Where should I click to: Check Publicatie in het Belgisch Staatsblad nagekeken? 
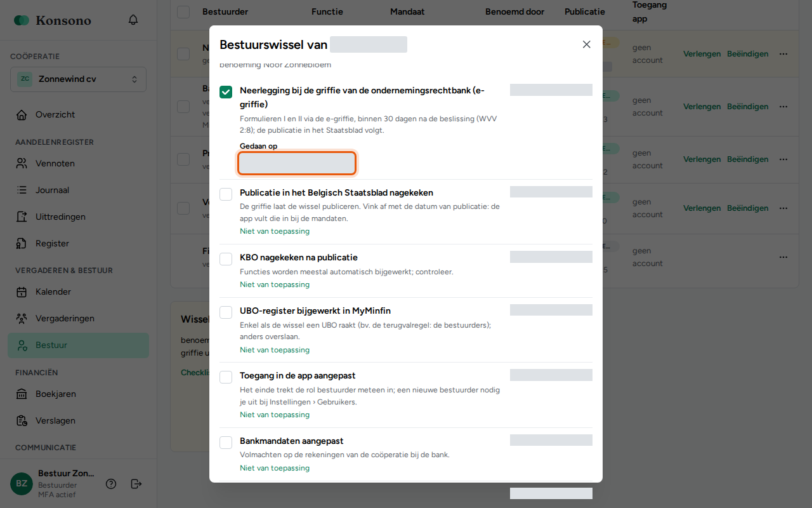pos(226,194)
